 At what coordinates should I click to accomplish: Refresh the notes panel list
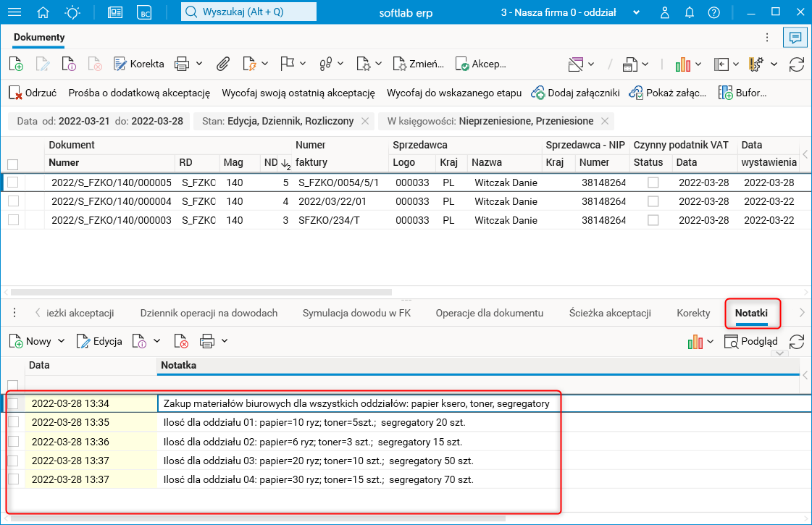797,341
